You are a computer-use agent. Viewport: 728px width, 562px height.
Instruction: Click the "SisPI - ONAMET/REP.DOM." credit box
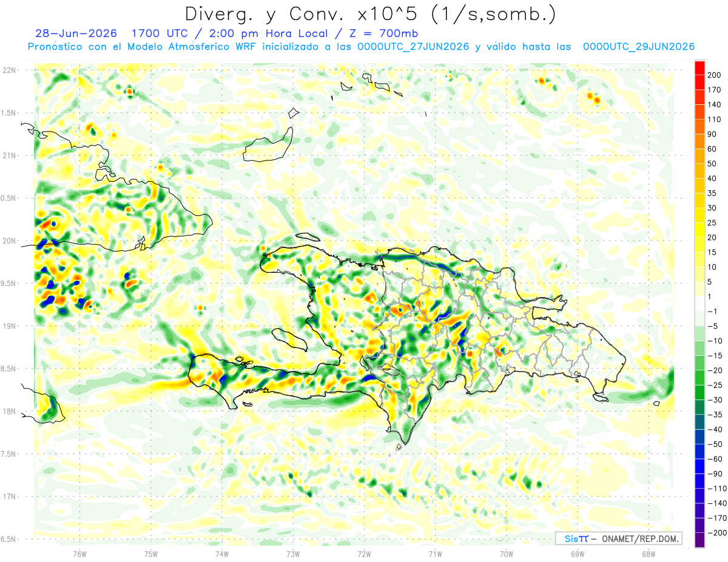618,538
